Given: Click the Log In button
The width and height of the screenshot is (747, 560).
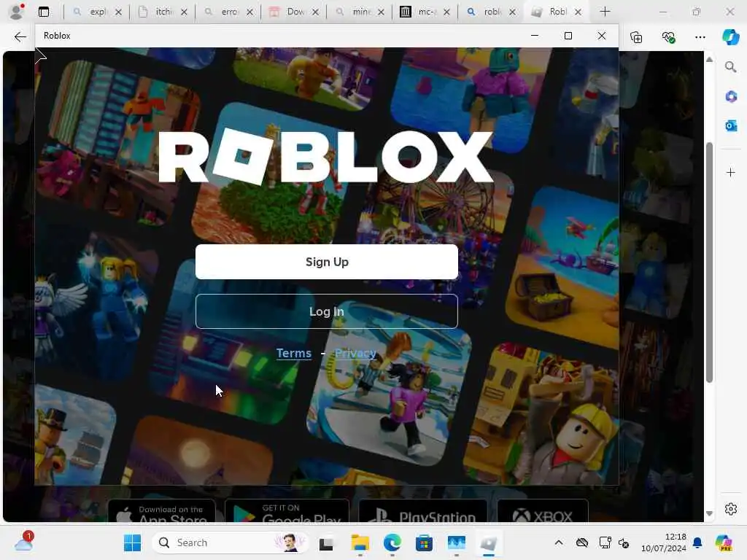Looking at the screenshot, I should [326, 311].
